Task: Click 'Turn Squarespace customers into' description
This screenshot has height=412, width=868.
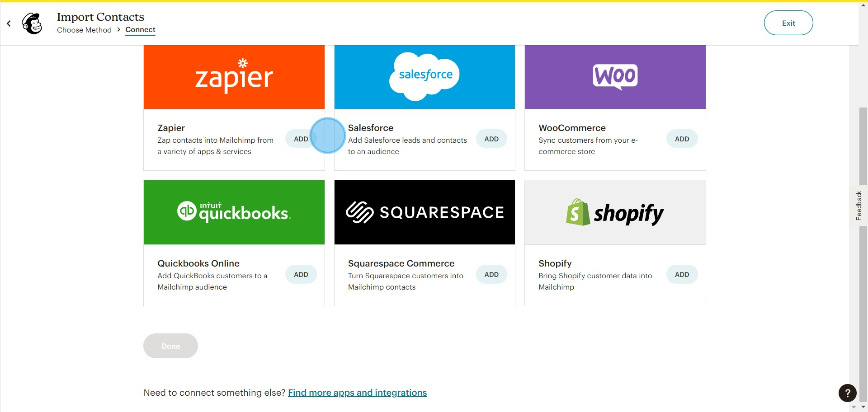Action: (406, 281)
